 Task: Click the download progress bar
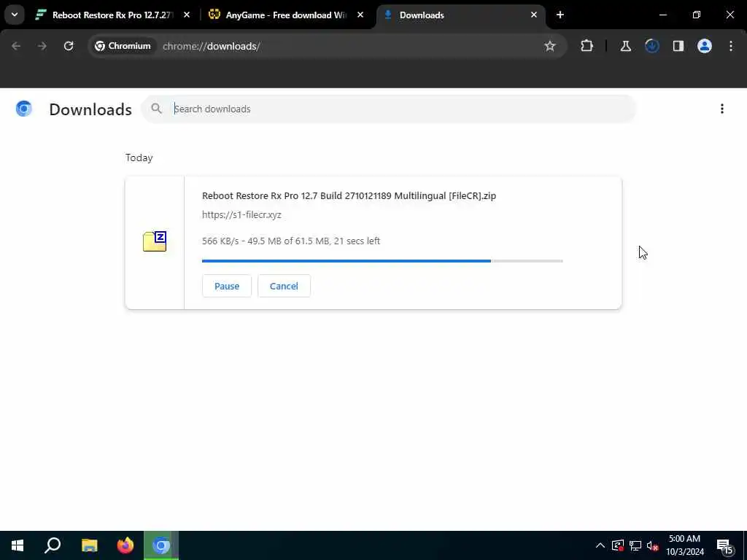[x=382, y=261]
